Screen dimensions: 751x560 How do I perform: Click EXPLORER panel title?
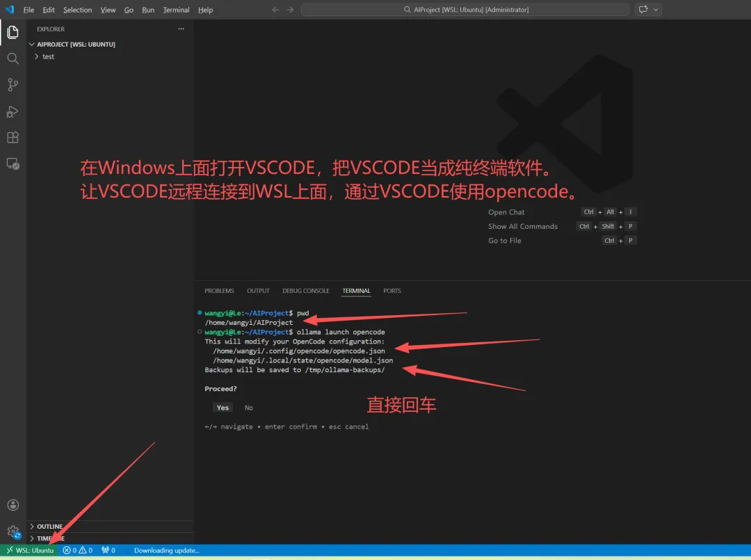[51, 29]
